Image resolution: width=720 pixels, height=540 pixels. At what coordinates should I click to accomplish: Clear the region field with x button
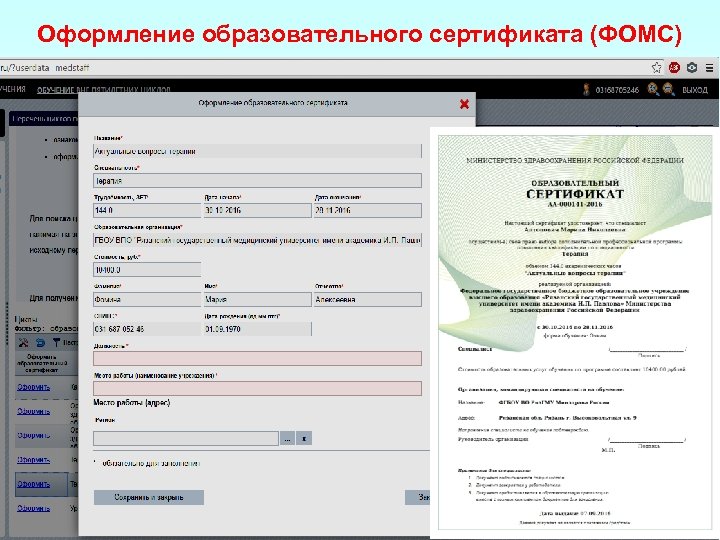click(x=304, y=439)
